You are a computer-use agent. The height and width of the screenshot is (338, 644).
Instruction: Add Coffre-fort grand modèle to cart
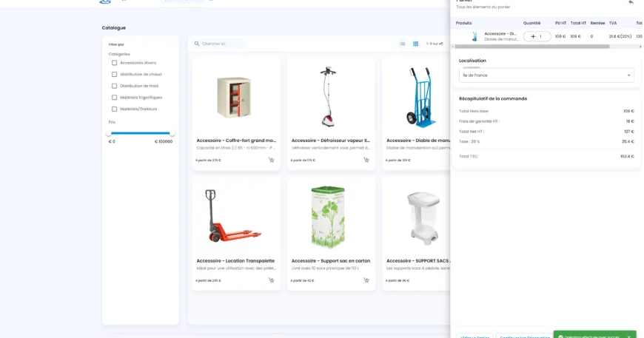(x=271, y=160)
